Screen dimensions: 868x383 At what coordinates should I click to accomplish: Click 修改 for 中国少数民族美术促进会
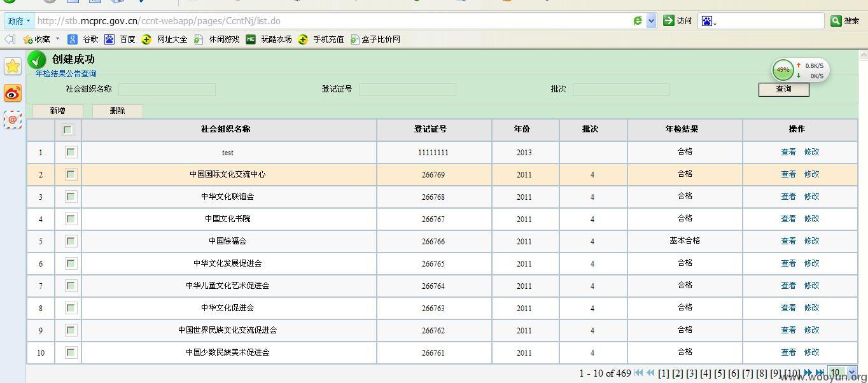[x=811, y=352]
